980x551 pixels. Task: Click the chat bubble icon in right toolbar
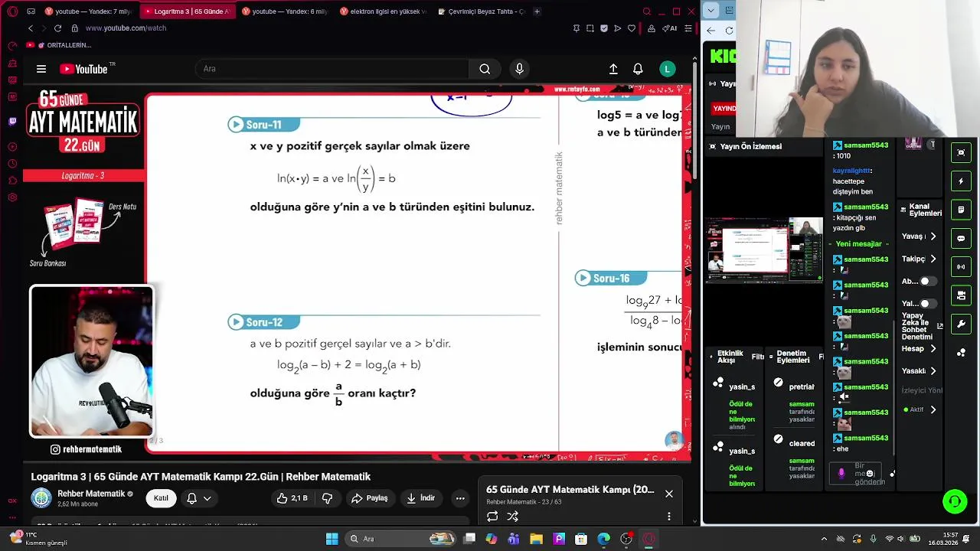coord(961,239)
